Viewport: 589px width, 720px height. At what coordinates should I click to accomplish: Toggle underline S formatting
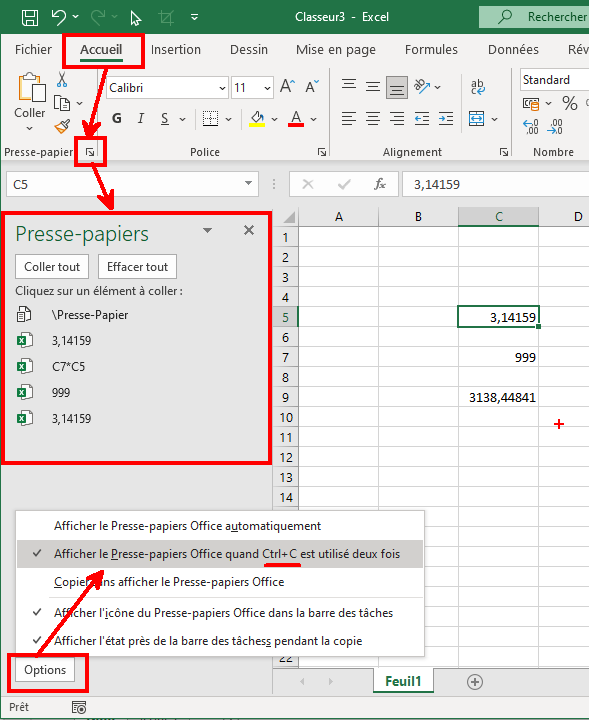click(x=165, y=119)
